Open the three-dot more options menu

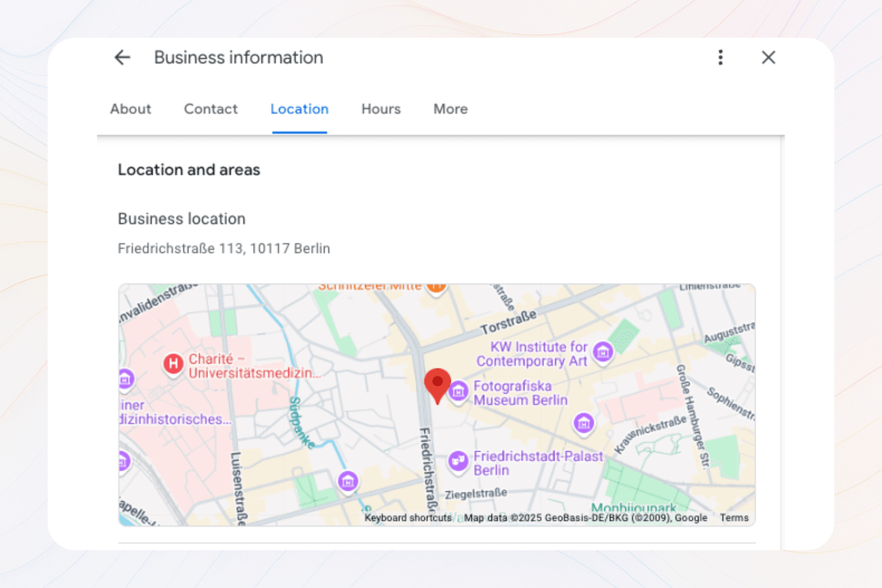click(x=720, y=58)
